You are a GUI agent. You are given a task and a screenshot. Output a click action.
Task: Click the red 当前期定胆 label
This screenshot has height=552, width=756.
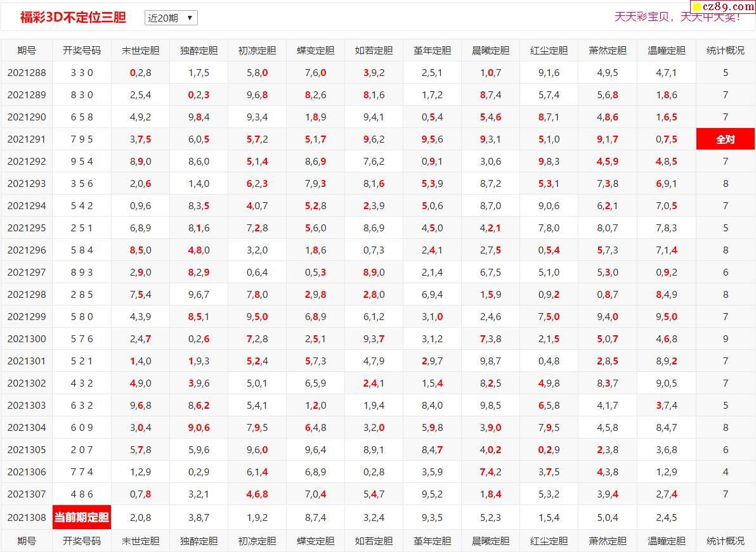click(82, 517)
